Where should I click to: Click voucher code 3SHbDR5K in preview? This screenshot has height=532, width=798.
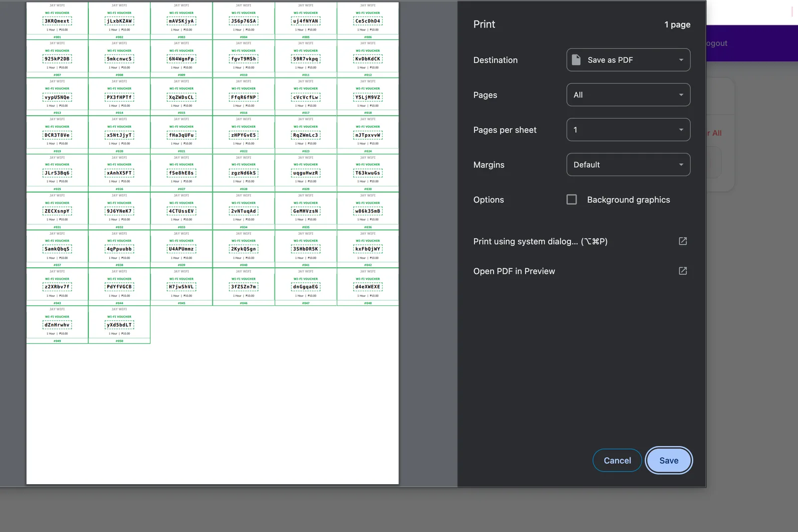tap(306, 249)
